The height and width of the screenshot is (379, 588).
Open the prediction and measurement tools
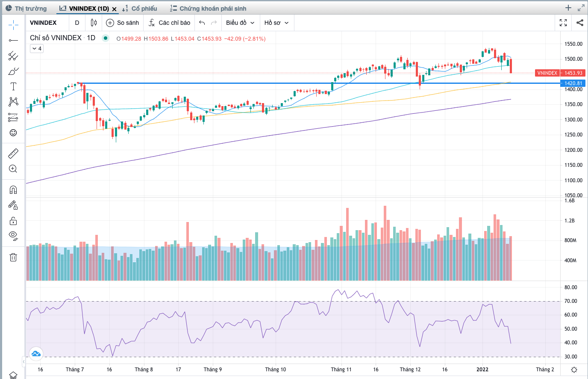(13, 117)
